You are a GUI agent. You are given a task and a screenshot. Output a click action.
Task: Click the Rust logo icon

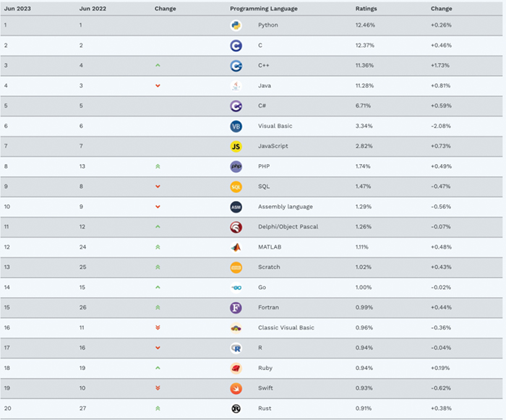[236, 408]
